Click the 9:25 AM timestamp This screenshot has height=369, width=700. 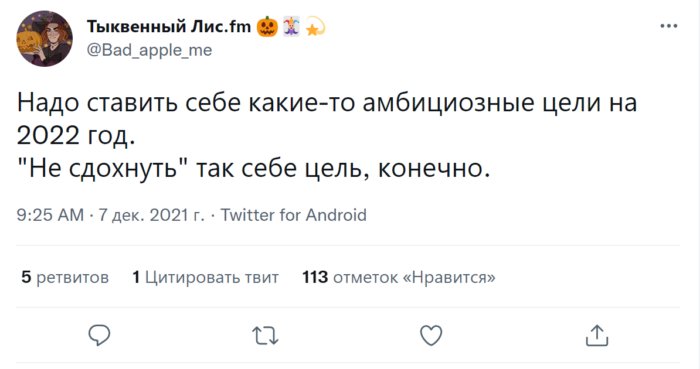pos(50,215)
